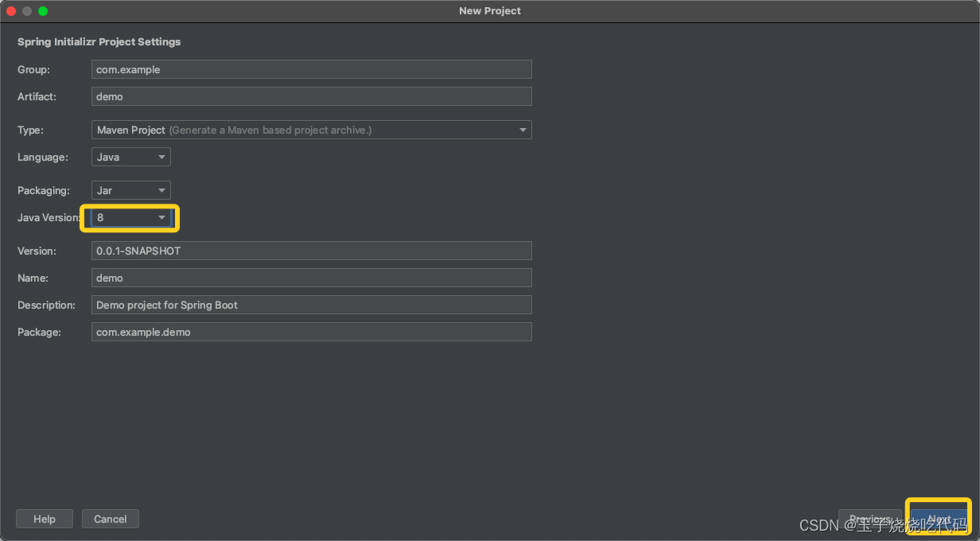Open the Java Version dropdown
The height and width of the screenshot is (541, 980).
[x=131, y=217]
